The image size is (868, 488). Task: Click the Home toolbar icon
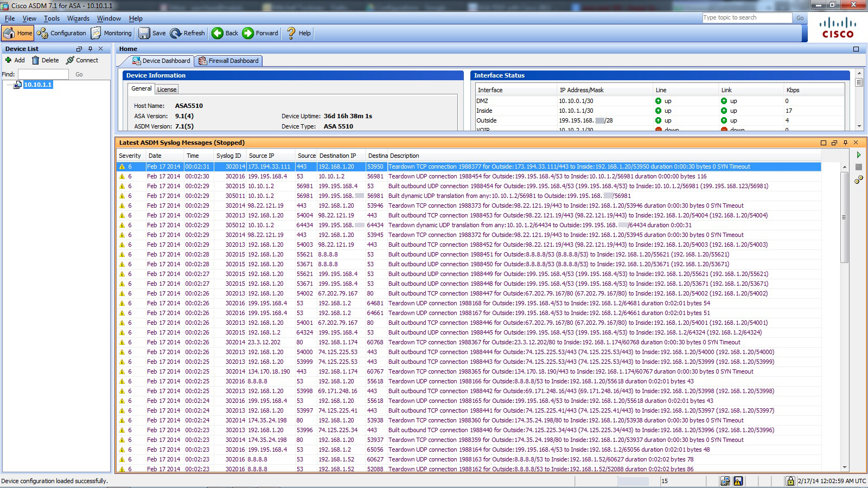17,33
